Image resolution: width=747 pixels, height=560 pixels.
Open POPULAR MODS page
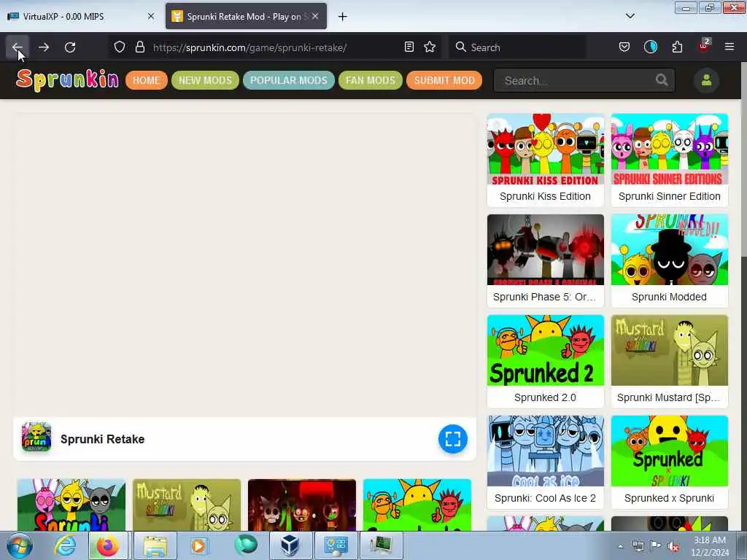(289, 80)
